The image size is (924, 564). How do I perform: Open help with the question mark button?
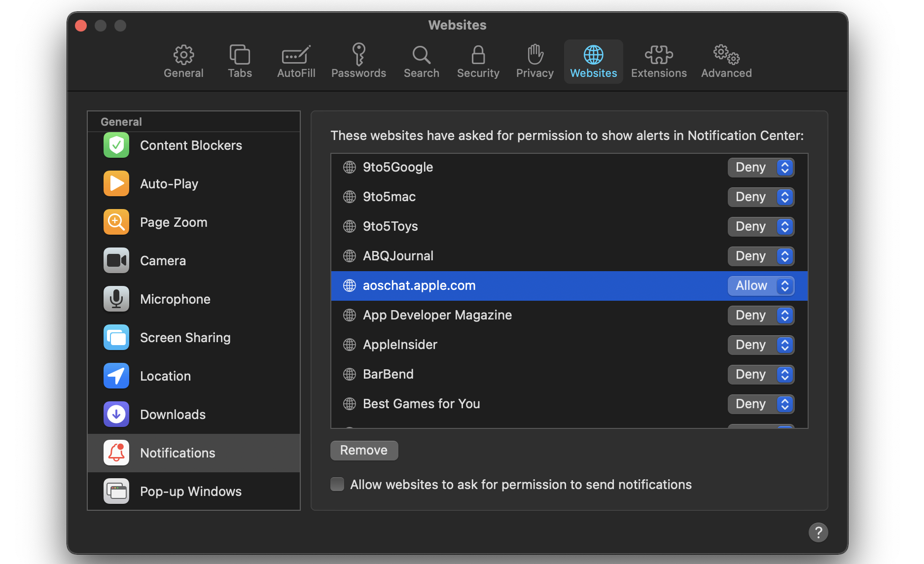(x=818, y=532)
